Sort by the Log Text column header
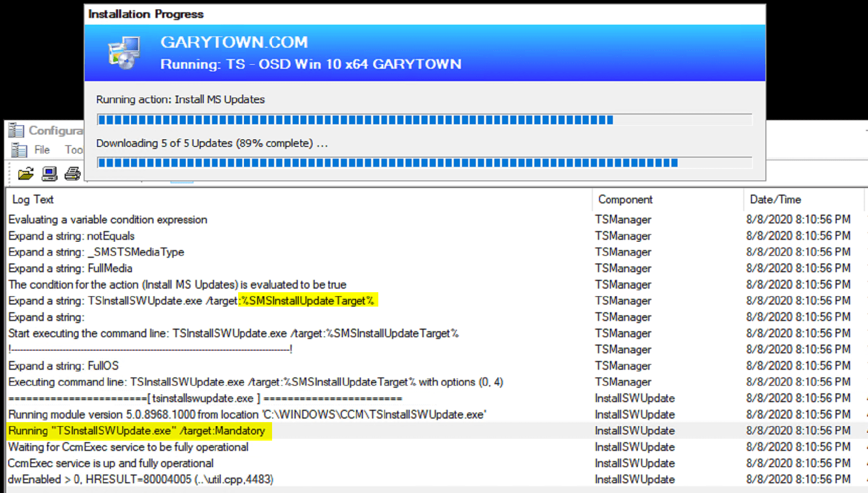Screen dimensions: 868x493 tap(33, 199)
